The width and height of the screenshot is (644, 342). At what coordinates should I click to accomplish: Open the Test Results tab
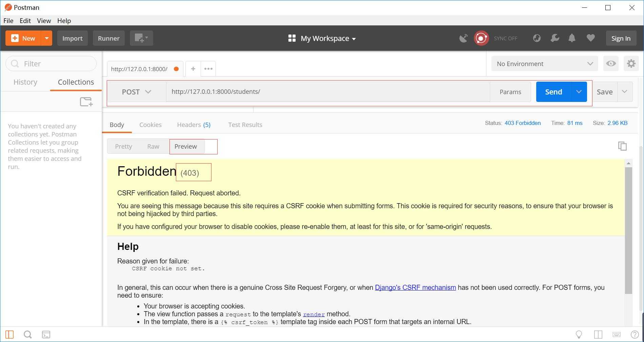pyautogui.click(x=245, y=125)
